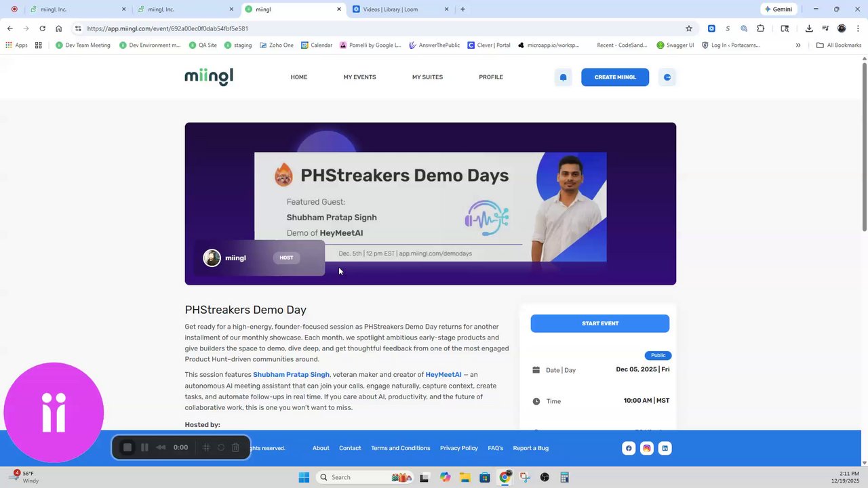868x488 pixels.
Task: Open the Chrome Extensions puzzle icon
Action: tap(761, 28)
